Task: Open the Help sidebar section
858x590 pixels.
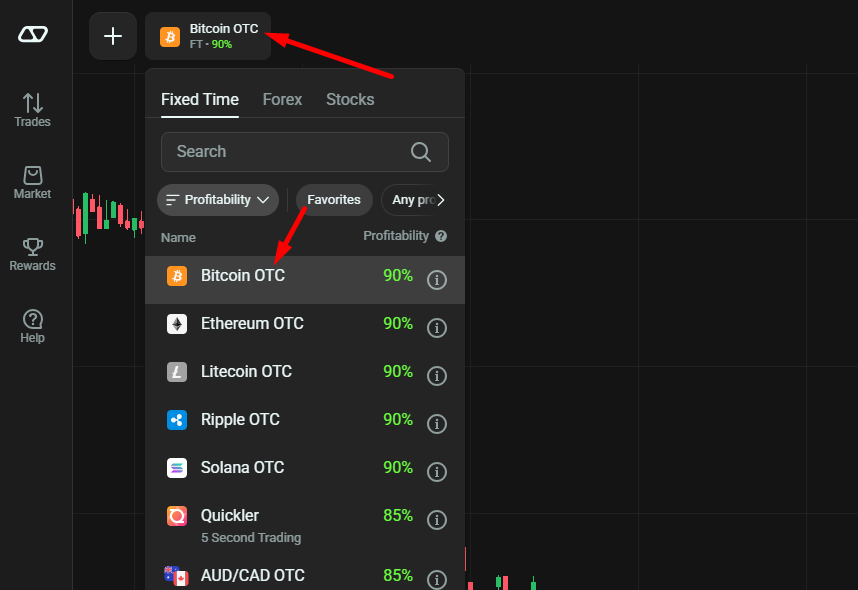Action: 32,327
